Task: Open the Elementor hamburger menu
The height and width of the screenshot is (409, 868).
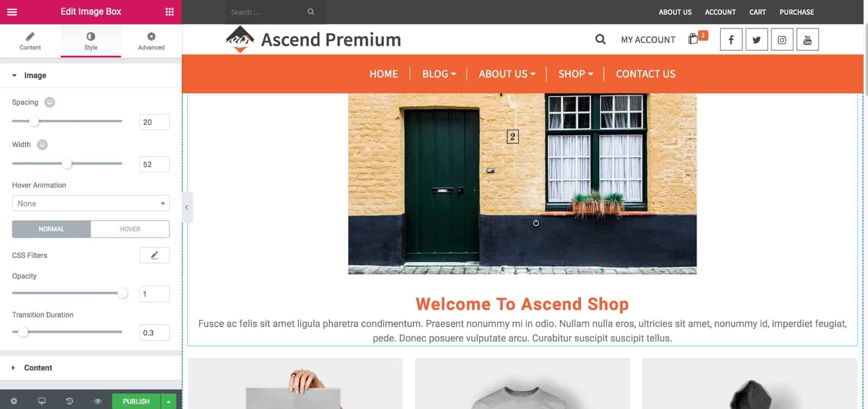Action: tap(12, 12)
